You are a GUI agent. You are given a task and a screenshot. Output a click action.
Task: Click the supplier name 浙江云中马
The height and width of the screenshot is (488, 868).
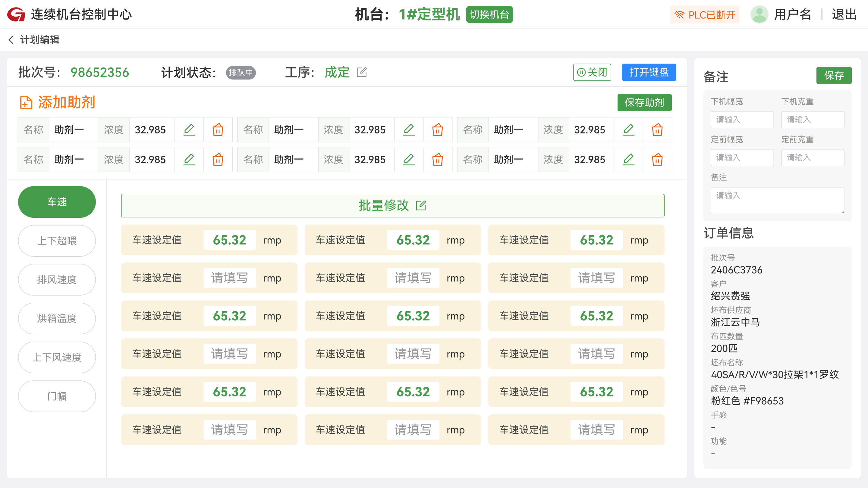[736, 322]
